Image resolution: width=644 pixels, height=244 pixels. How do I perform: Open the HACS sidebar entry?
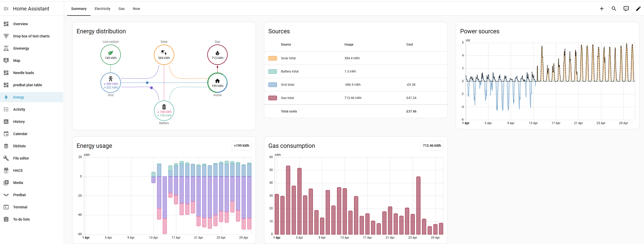coord(32,170)
